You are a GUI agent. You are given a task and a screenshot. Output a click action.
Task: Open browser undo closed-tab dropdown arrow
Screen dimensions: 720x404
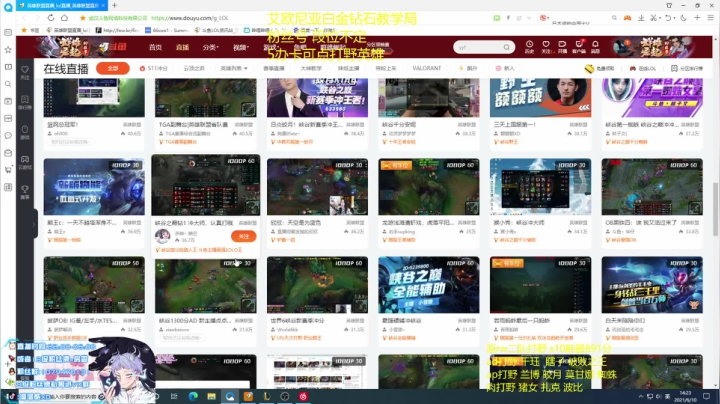[x=673, y=18]
